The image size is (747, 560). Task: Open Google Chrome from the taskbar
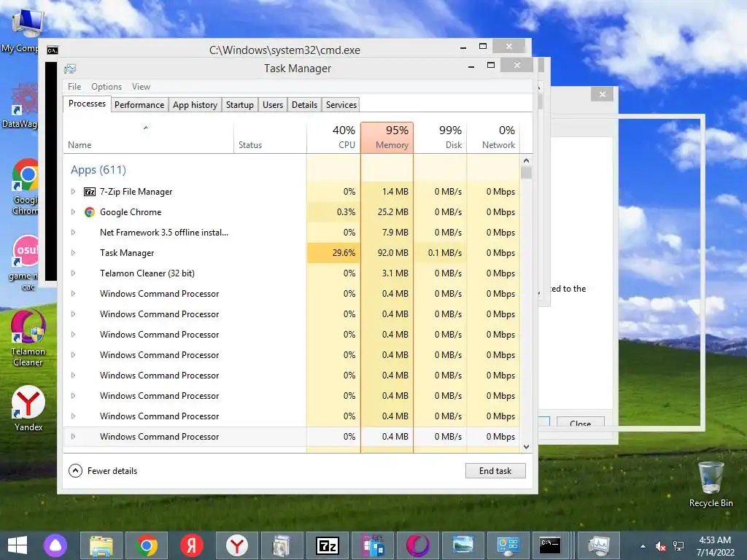147,545
